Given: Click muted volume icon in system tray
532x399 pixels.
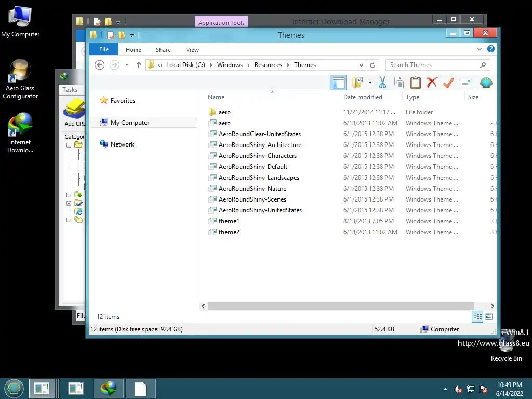Looking at the screenshot, I should tap(458, 389).
